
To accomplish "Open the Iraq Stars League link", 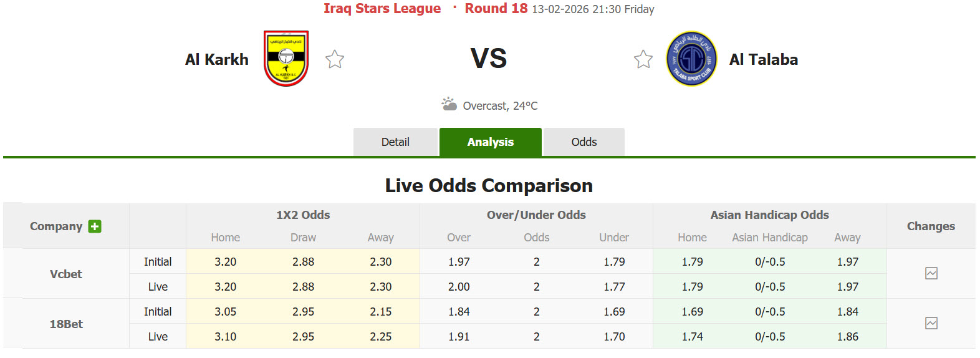I will click(382, 9).
